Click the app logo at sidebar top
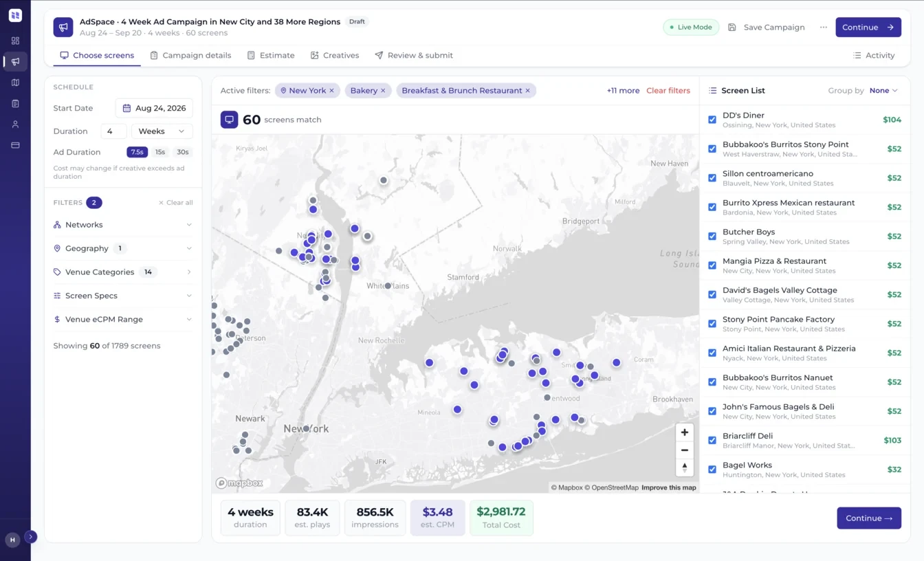 click(x=15, y=15)
